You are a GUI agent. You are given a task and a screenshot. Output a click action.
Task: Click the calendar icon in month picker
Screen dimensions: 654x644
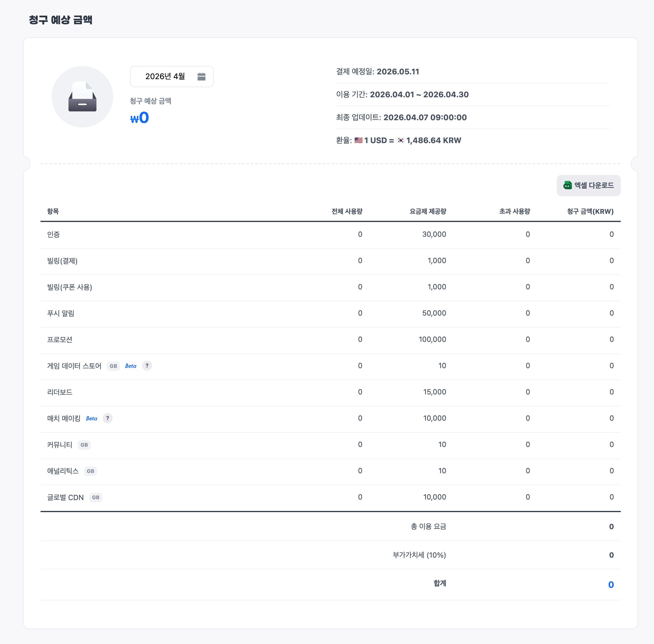click(201, 76)
